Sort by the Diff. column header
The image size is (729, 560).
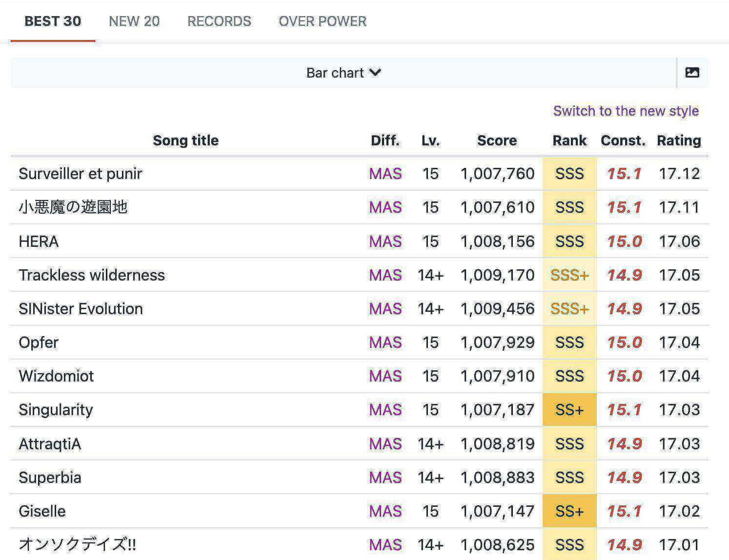(385, 140)
